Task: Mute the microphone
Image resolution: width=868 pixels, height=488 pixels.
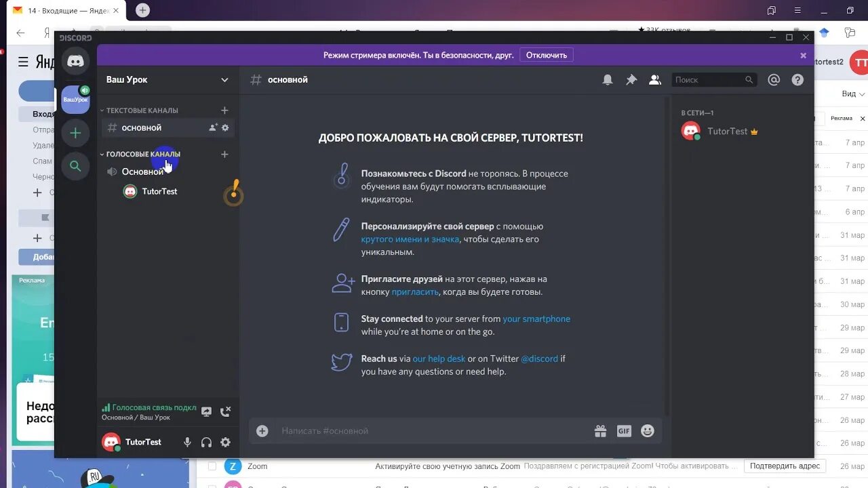Action: tap(188, 442)
